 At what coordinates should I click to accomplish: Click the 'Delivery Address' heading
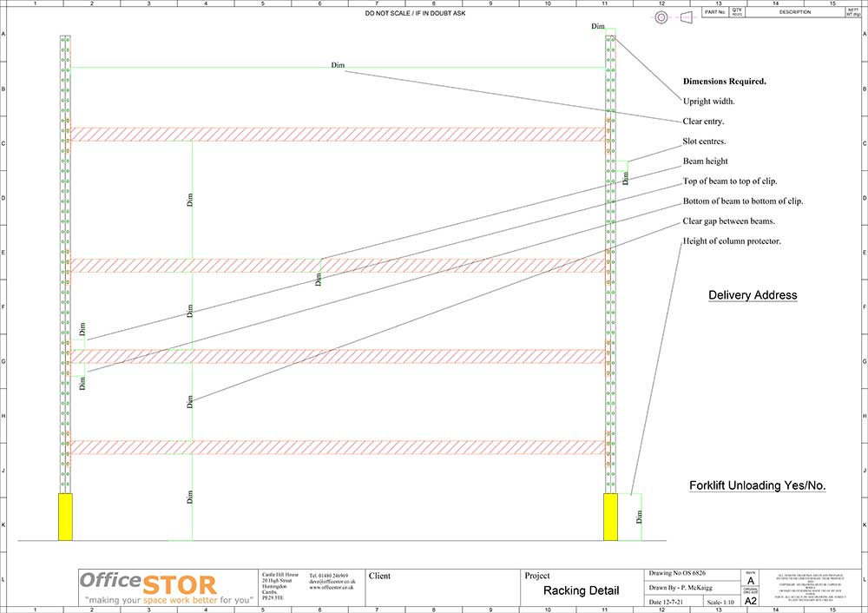pos(752,295)
